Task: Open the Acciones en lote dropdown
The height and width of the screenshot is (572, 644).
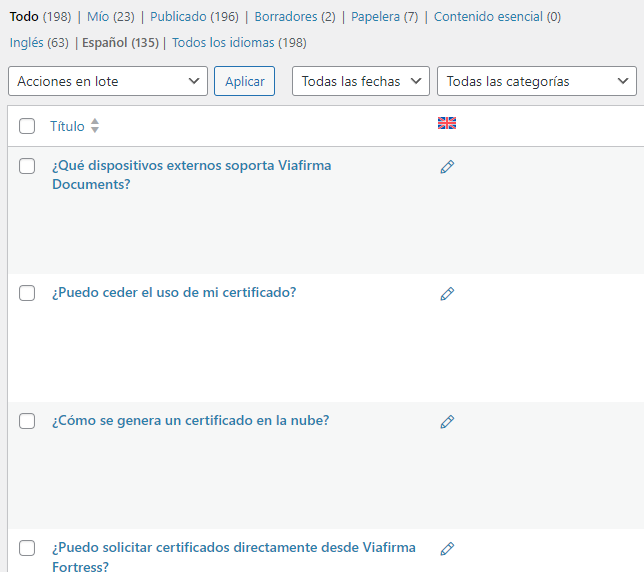Action: click(108, 81)
